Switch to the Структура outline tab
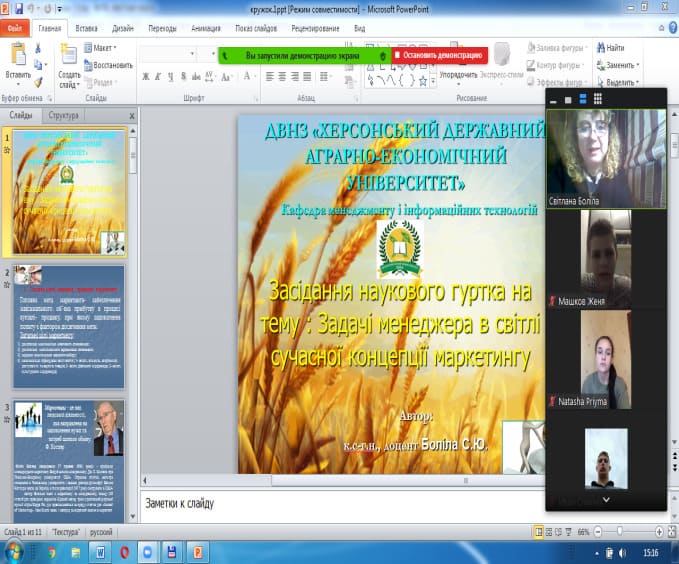This screenshot has height=564, width=679. (63, 115)
